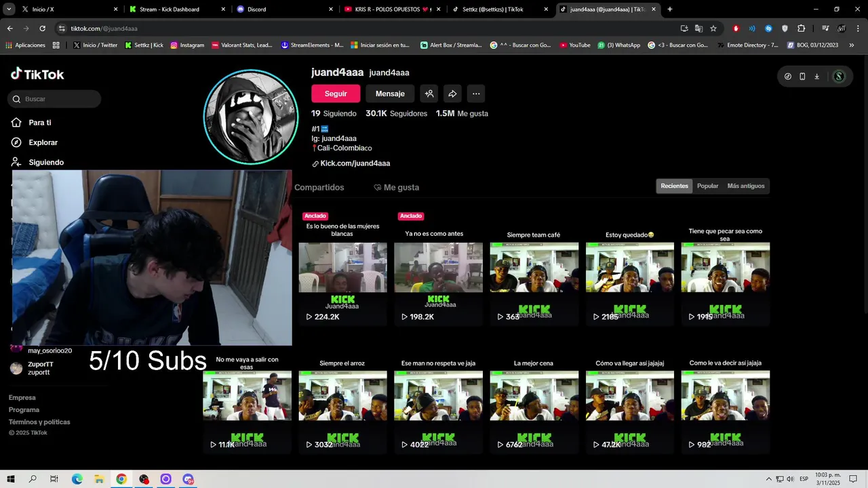Open the three-dots profile options menu
Viewport: 868px width, 488px height.
[476, 94]
